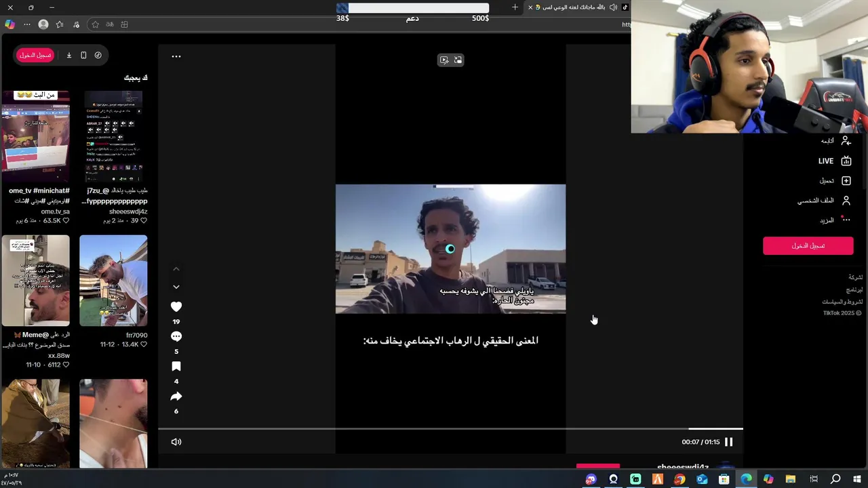Open Streamlabs from the taskbar

(x=635, y=479)
